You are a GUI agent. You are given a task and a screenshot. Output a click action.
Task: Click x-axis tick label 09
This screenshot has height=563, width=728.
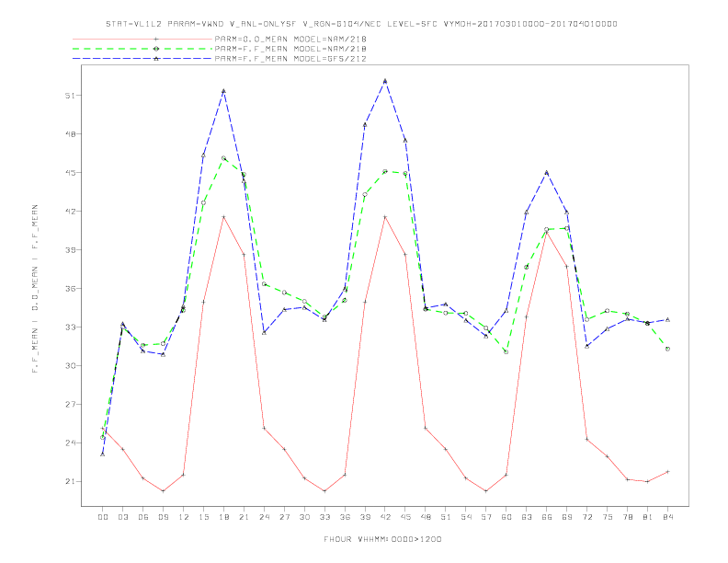[163, 517]
